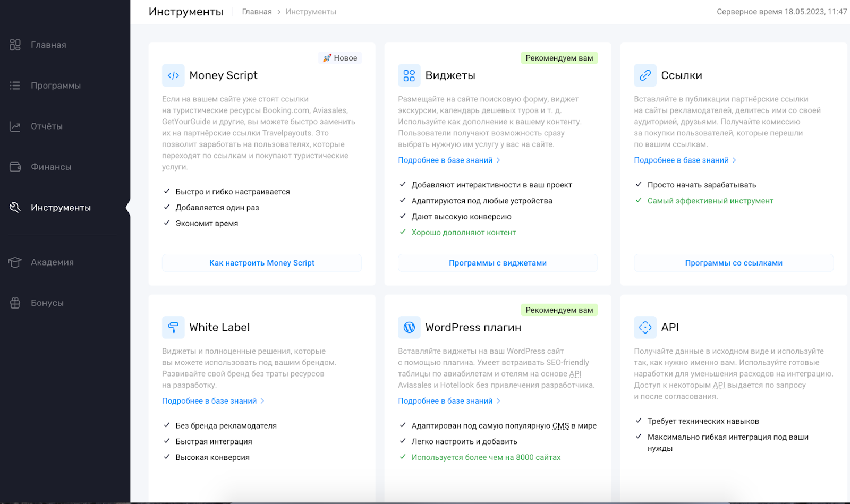Click 'Без бренда рекламодателя' text

226,425
